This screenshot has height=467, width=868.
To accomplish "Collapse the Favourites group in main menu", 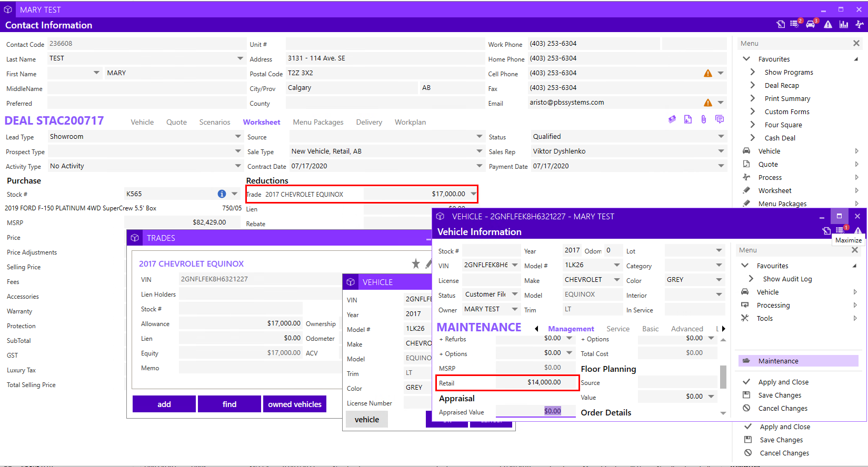I will click(746, 59).
